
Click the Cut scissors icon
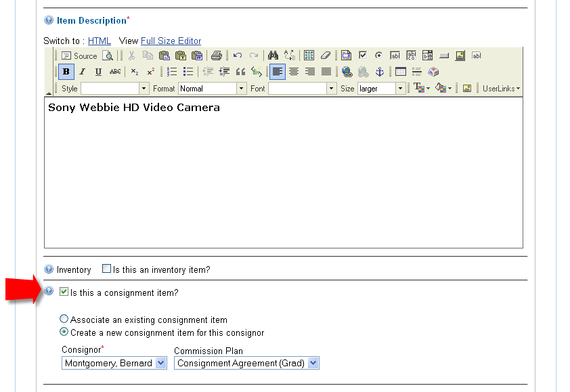131,56
